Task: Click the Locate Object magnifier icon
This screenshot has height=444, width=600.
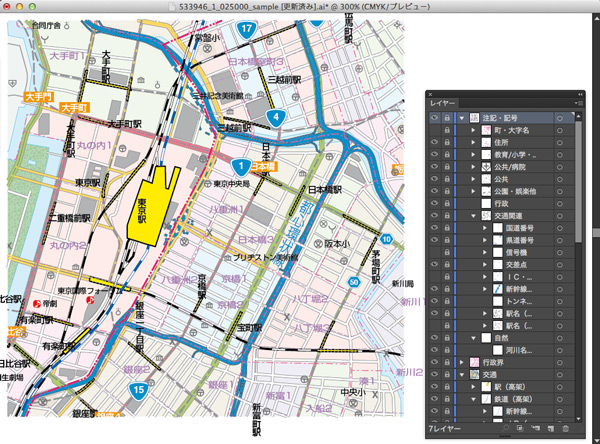Action: click(x=505, y=428)
